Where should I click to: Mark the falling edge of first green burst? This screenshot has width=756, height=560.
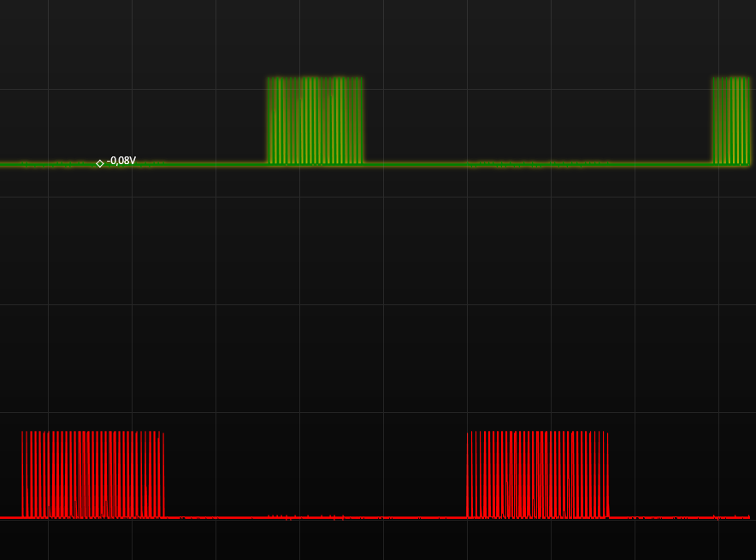(362, 121)
